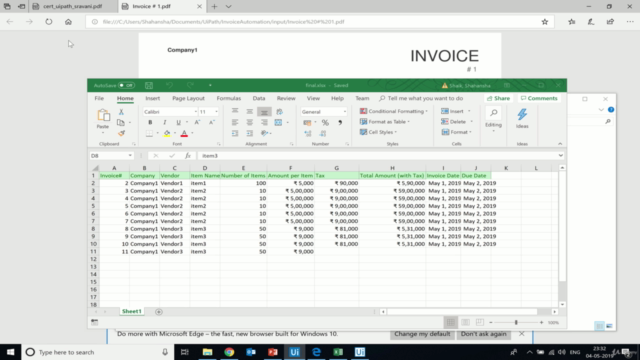Center text horizontally in the cell
This screenshot has height=360, width=640.
click(249, 122)
